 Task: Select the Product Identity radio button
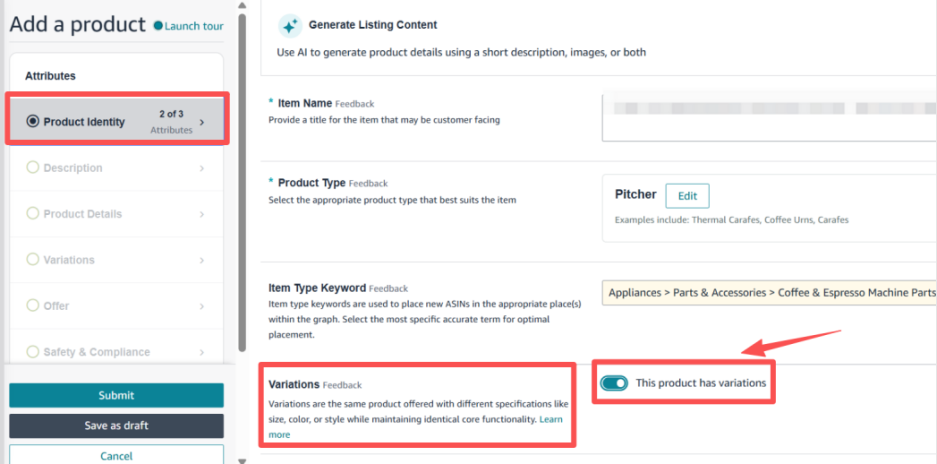(33, 121)
